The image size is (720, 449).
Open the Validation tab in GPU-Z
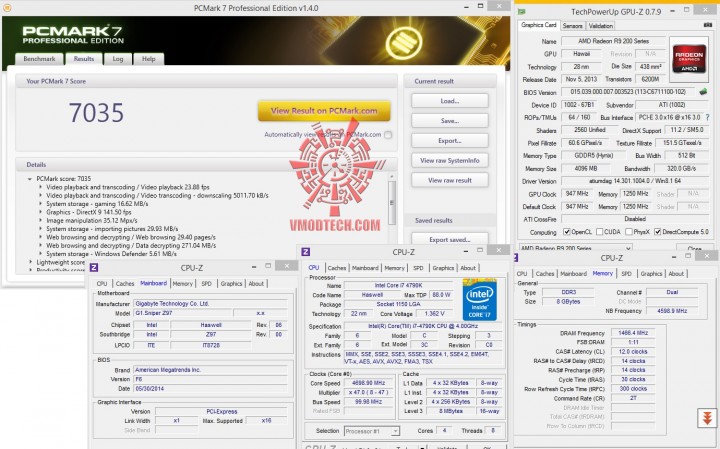[x=601, y=26]
